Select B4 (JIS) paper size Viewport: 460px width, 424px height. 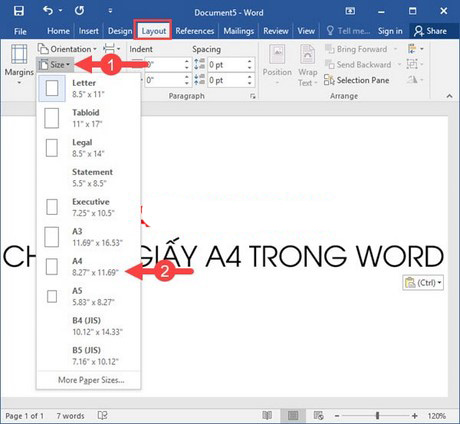pos(89,326)
